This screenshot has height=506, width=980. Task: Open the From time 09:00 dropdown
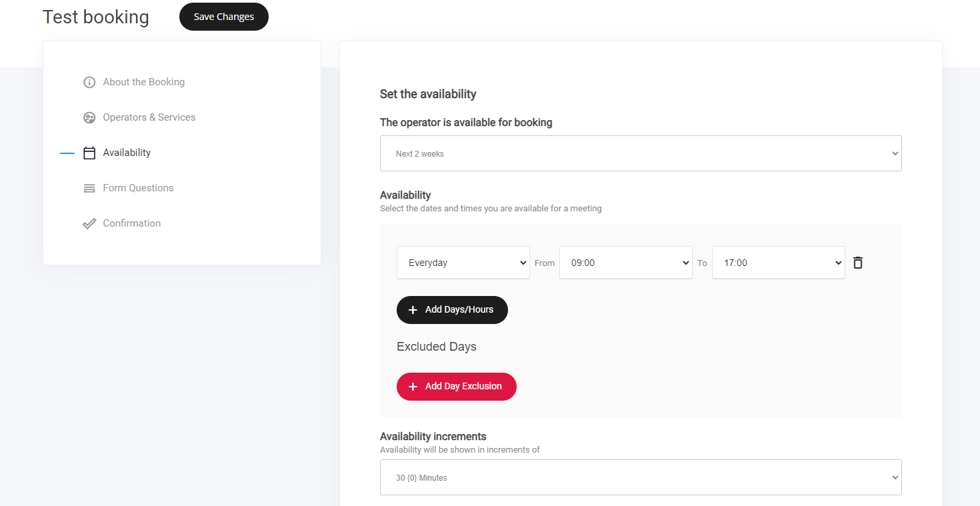[x=625, y=263]
